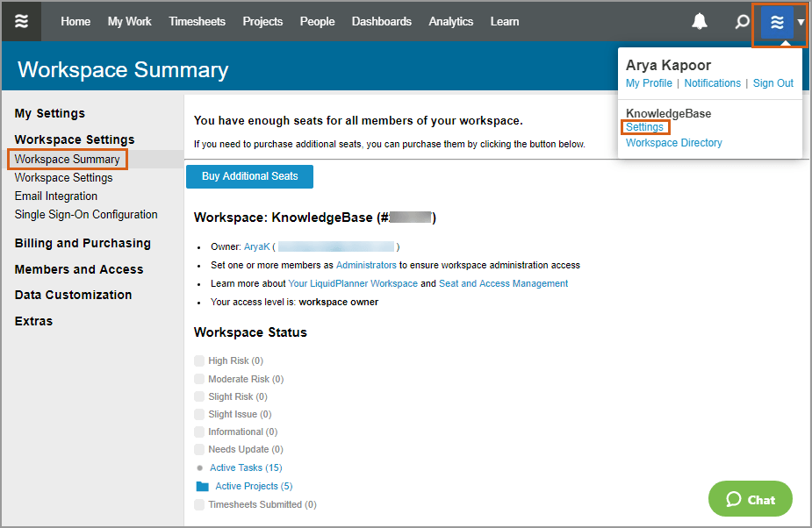The width and height of the screenshot is (812, 528).
Task: Click the LiquidPlanner logo icon
Action: point(22,22)
